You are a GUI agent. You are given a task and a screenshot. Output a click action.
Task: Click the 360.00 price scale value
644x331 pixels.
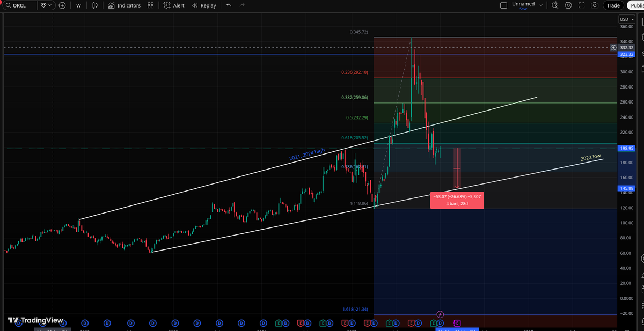pyautogui.click(x=626, y=27)
